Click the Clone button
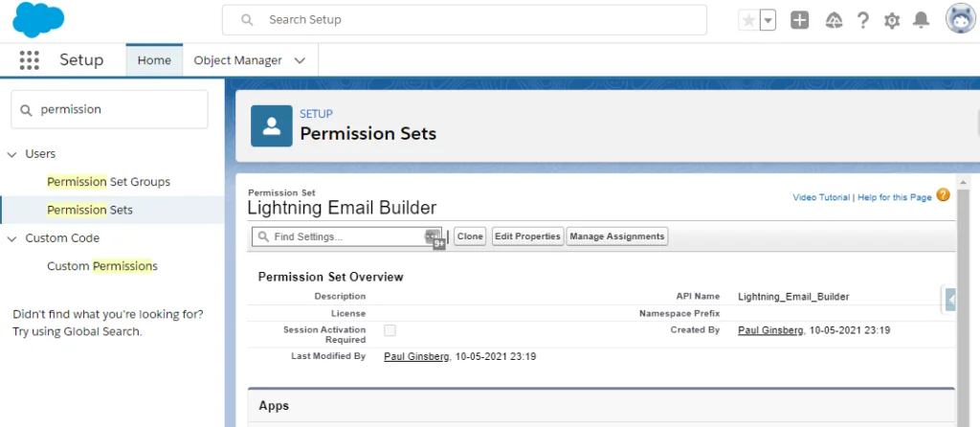This screenshot has height=427, width=980. [x=470, y=236]
